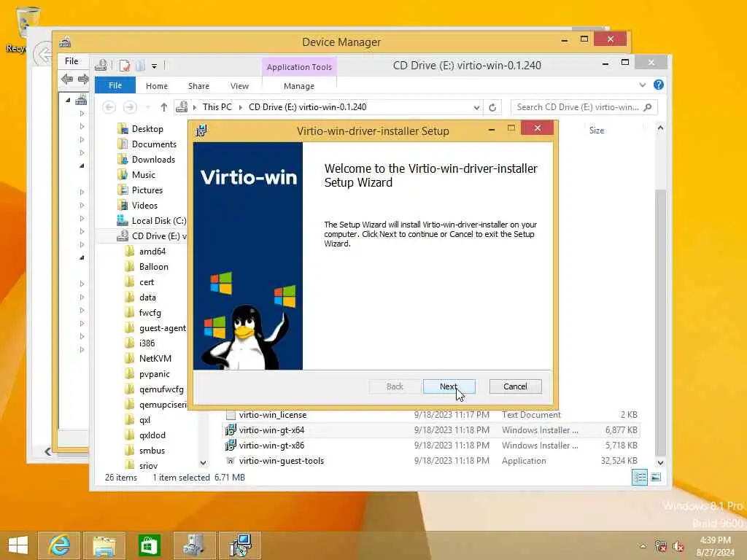Open the address bar history dropdown

coord(476,107)
